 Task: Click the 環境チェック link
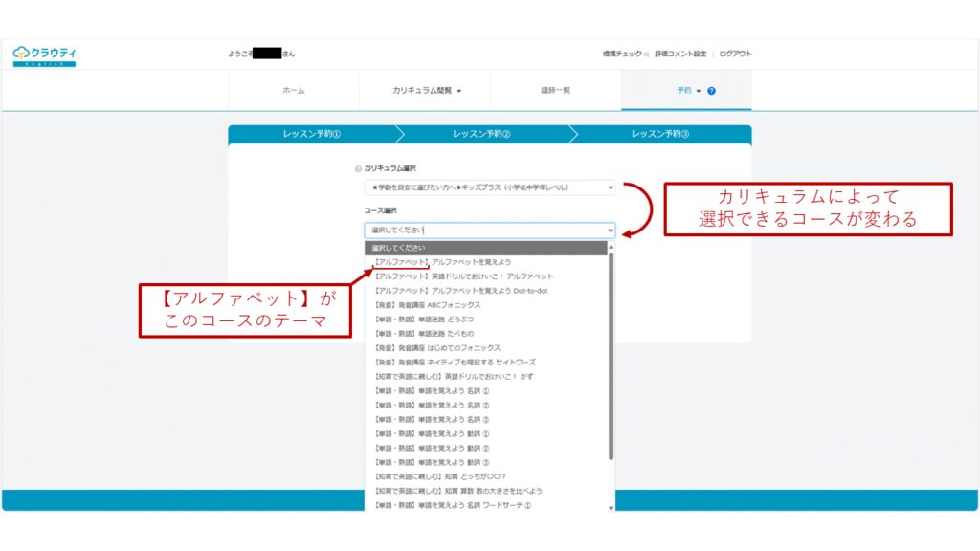pos(622,55)
